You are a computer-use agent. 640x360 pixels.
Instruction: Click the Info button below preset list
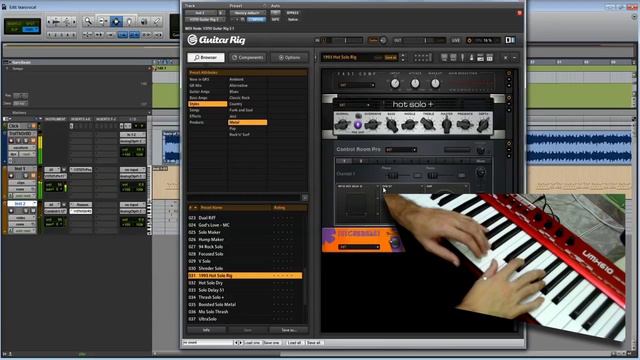click(x=207, y=330)
